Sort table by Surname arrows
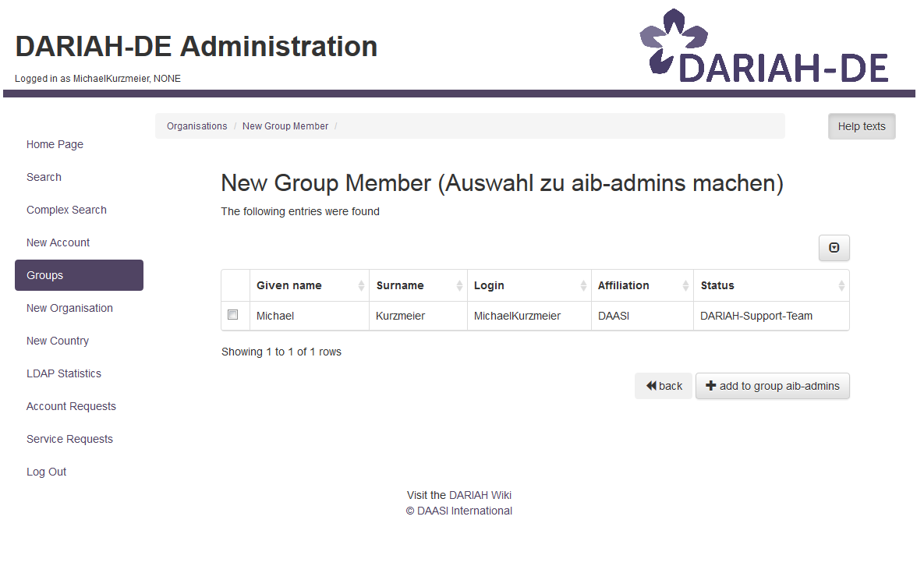This screenshot has width=924, height=573. point(458,286)
